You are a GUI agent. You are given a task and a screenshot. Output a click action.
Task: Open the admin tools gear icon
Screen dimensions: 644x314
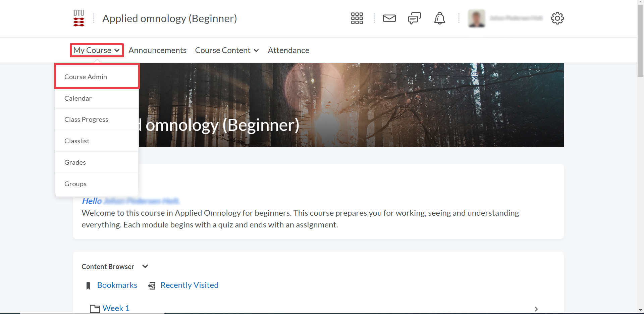pyautogui.click(x=557, y=18)
